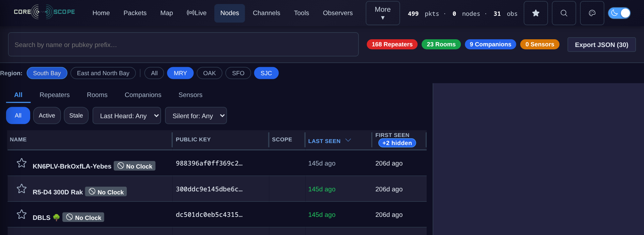Focus the name or pubkey search field
The image size is (644, 235).
pyautogui.click(x=183, y=44)
